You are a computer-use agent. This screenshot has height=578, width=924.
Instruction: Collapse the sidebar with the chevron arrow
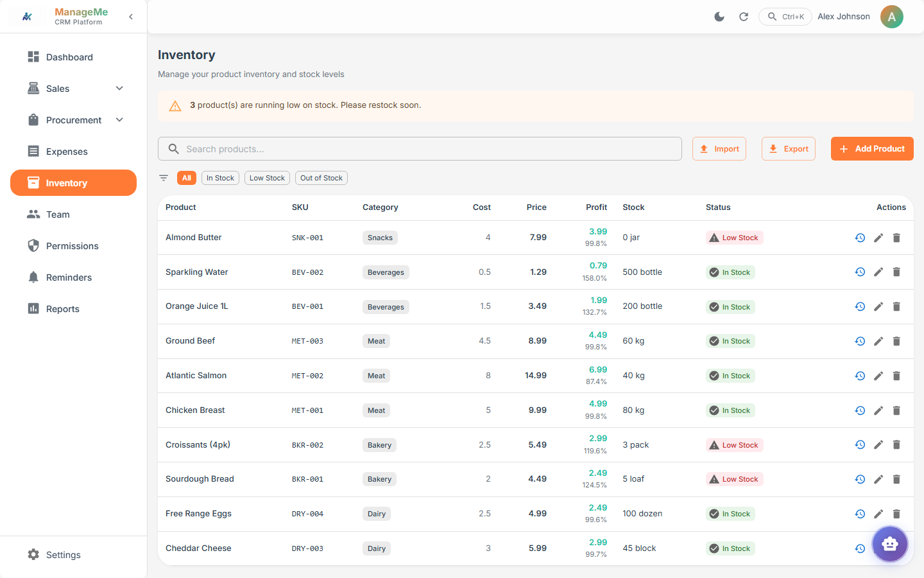(x=131, y=17)
